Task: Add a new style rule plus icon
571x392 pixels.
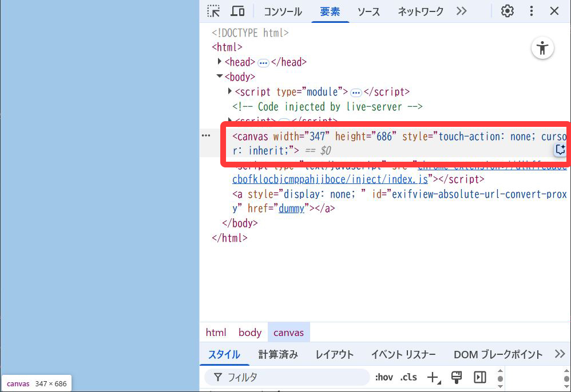Action: click(x=433, y=377)
